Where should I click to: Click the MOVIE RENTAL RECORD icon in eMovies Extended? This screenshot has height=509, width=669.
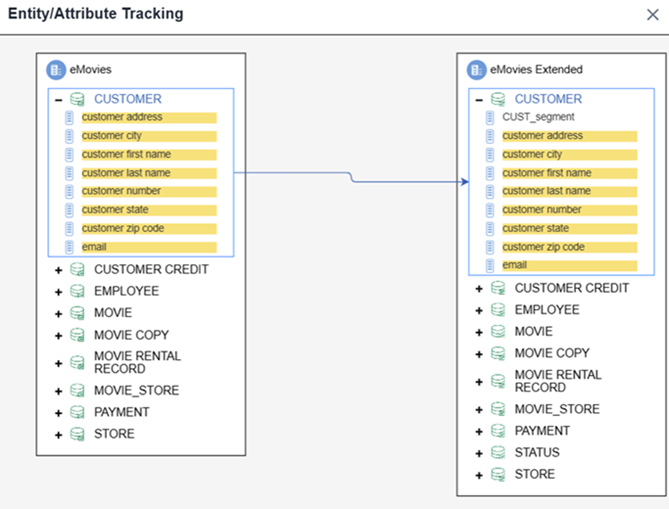pos(498,381)
